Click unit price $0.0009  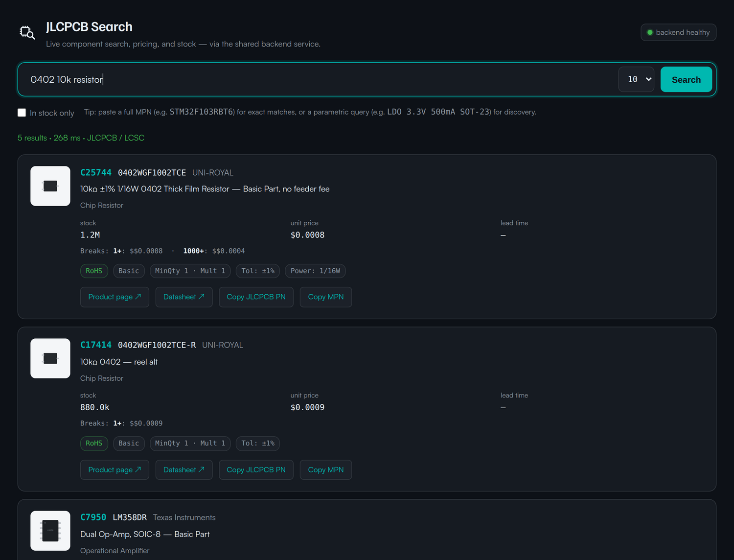coord(307,407)
